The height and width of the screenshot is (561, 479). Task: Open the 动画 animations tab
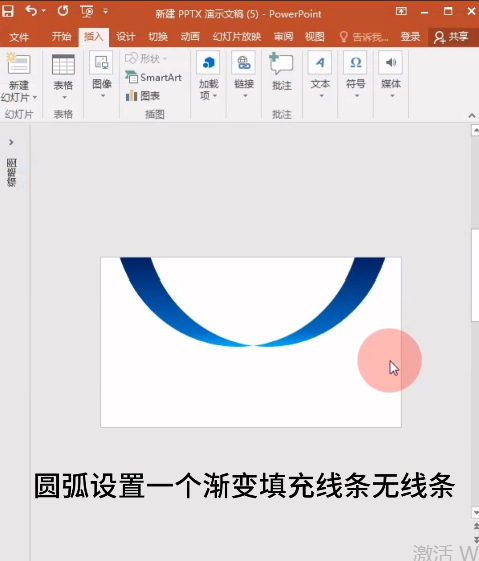190,36
